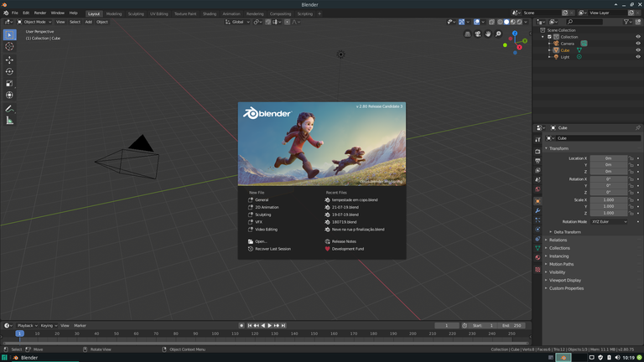Click the timeline horizontal scrollbar

click(x=265, y=343)
